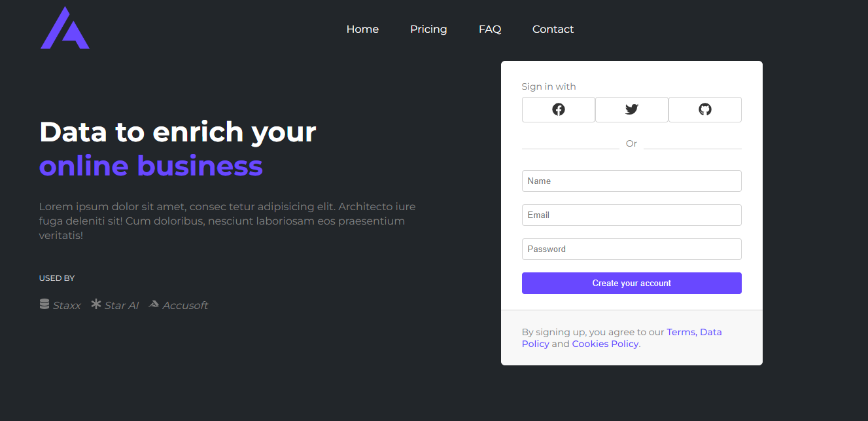Click the Star AI asterisk icon
Screen dimensions: 868x421
96,304
